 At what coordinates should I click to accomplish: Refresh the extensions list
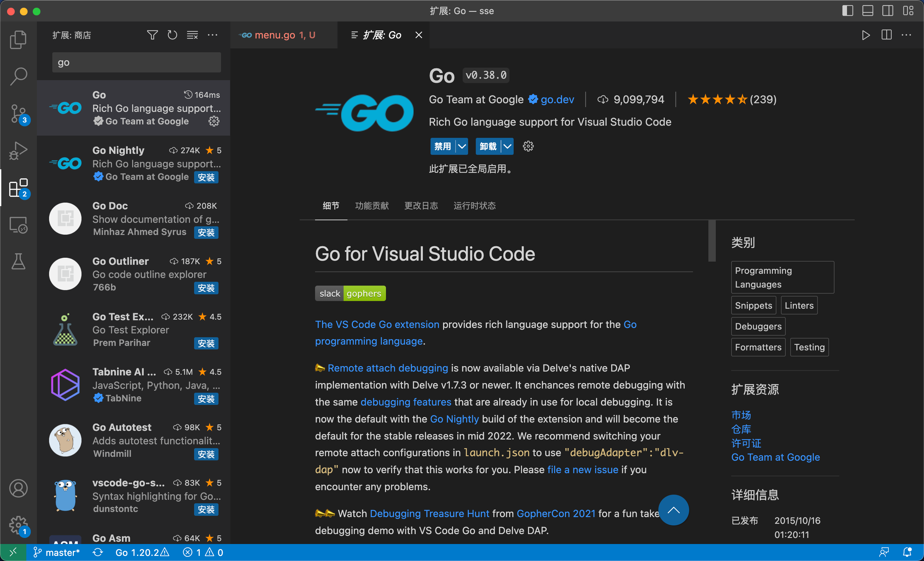pos(172,35)
